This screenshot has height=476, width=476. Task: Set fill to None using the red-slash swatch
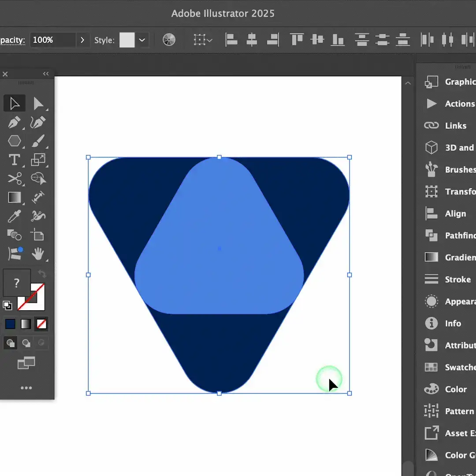point(41,324)
